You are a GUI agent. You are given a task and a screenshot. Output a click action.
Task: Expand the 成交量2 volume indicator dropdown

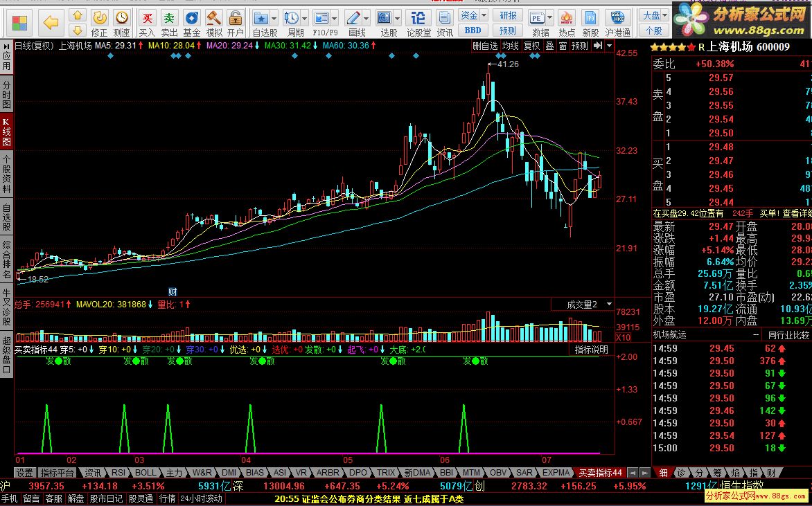coord(610,304)
